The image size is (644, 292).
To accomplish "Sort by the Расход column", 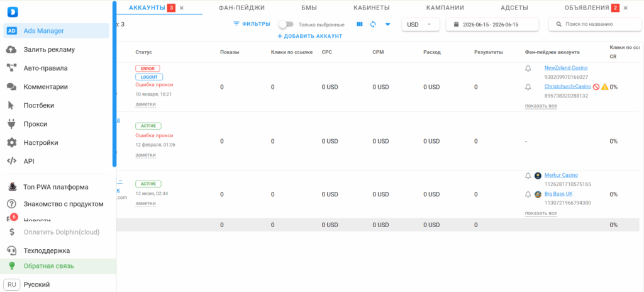I will [x=431, y=52].
